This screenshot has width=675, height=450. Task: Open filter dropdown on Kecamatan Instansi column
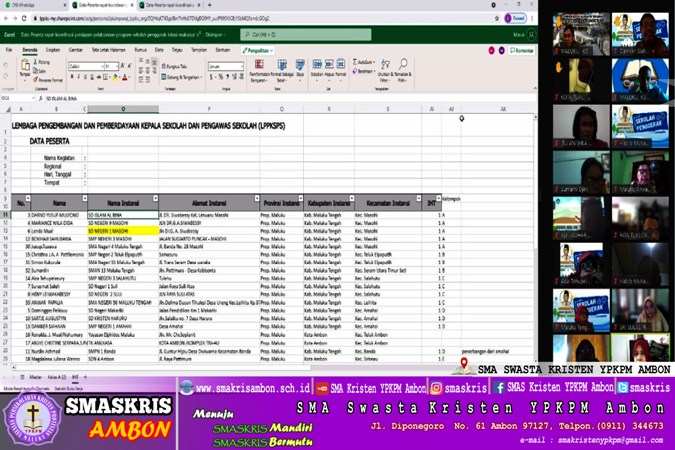pos(418,198)
